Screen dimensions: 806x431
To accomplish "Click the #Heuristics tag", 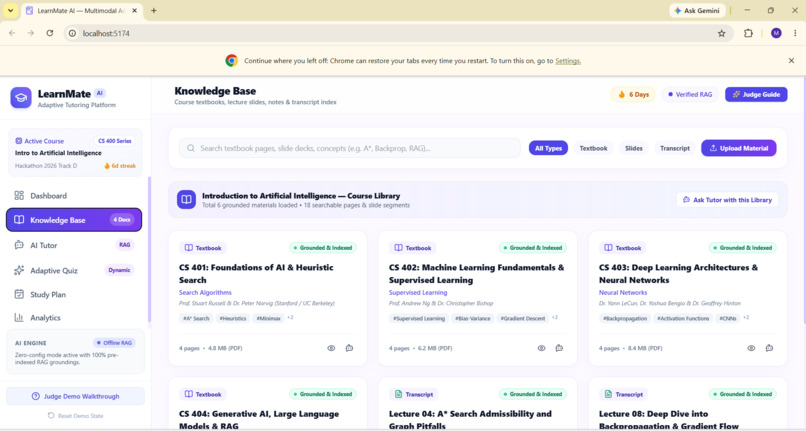I will tap(233, 318).
